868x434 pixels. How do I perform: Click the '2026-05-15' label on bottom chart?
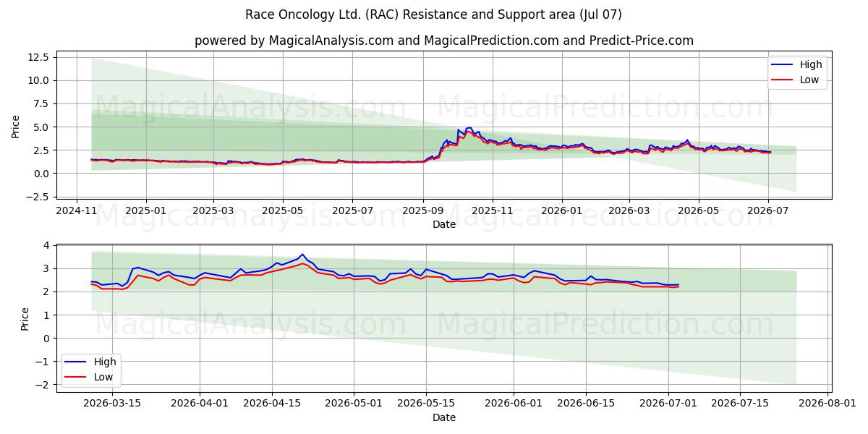tap(426, 404)
